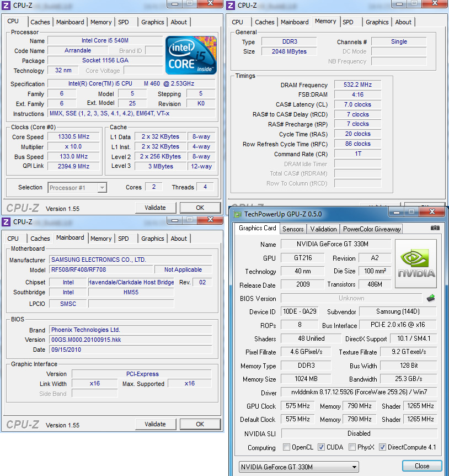
Task: Click the GPU name field NVIDIA GeForce GT 330M
Action: pos(335,244)
